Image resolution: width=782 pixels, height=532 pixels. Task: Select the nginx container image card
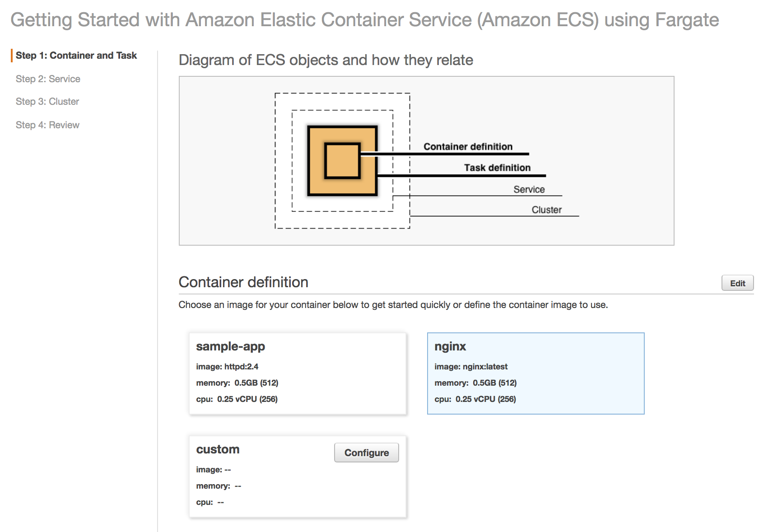535,373
